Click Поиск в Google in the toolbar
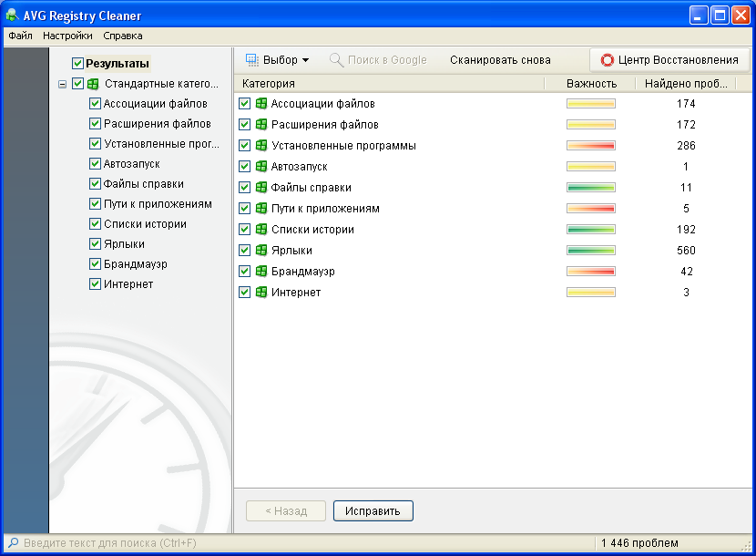The width and height of the screenshot is (756, 556). [x=379, y=60]
